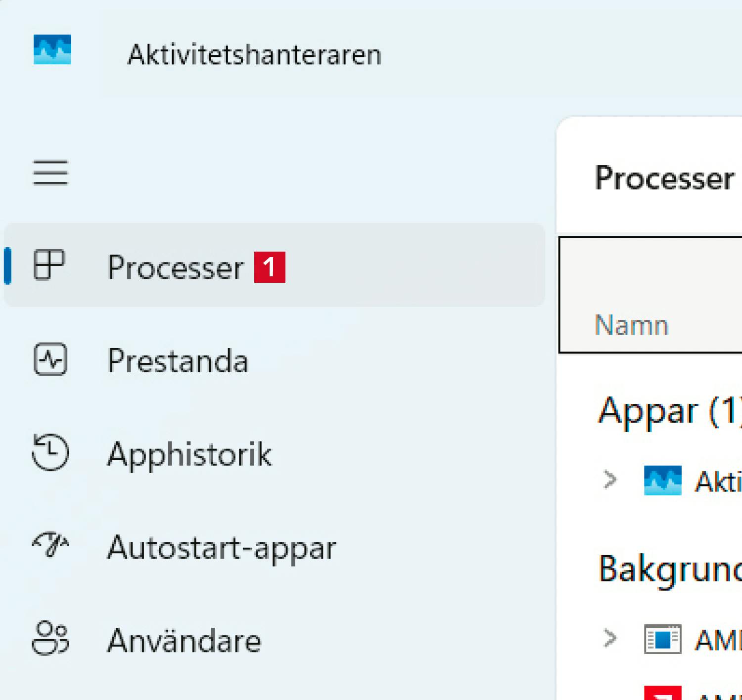Image resolution: width=742 pixels, height=700 pixels.
Task: Go to the Autostart-appar section
Action: 222,548
